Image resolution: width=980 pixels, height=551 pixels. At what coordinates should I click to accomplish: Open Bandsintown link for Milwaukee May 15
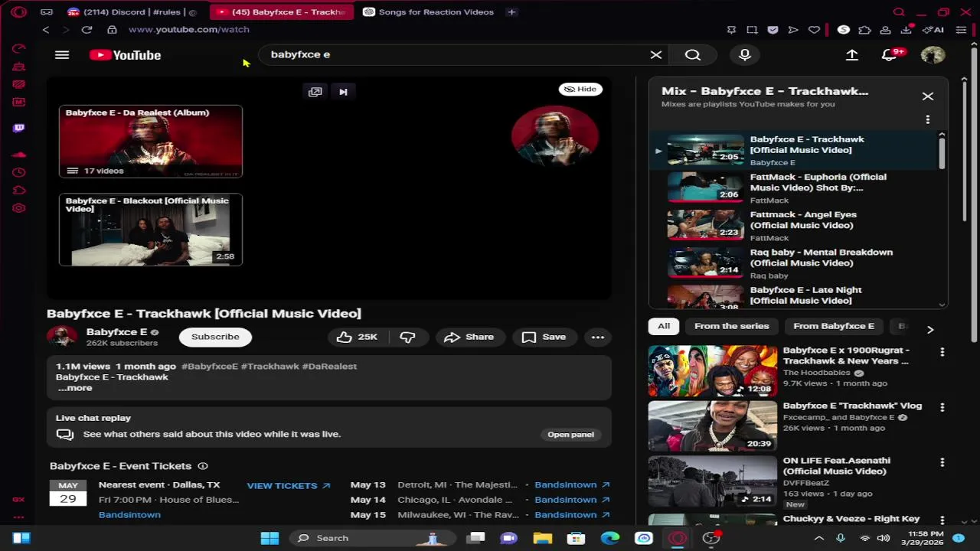pos(572,515)
